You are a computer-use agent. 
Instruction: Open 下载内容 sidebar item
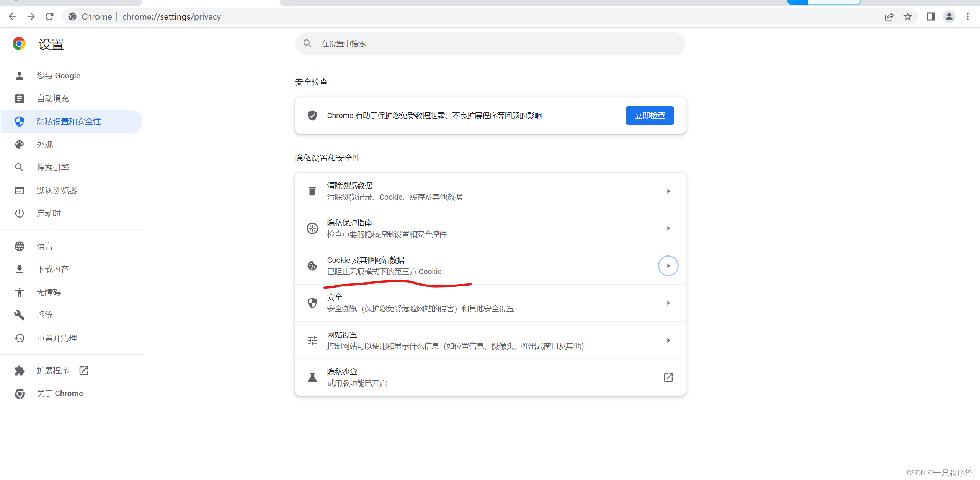click(x=53, y=269)
